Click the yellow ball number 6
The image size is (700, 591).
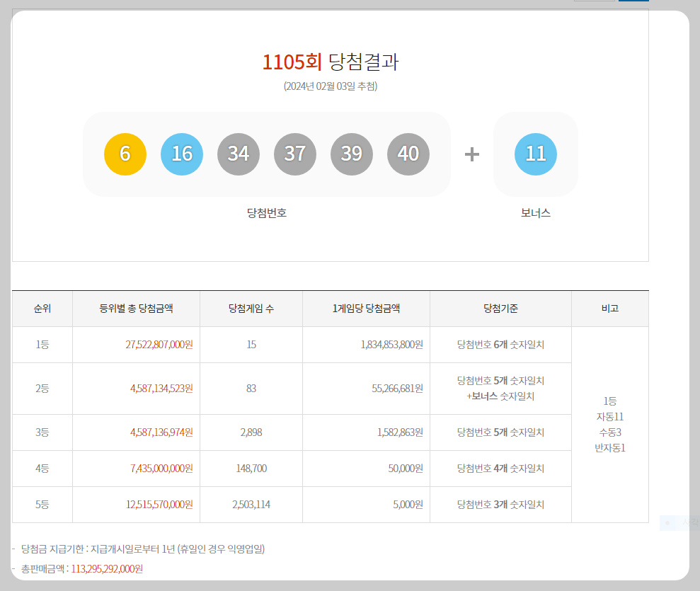pos(125,154)
